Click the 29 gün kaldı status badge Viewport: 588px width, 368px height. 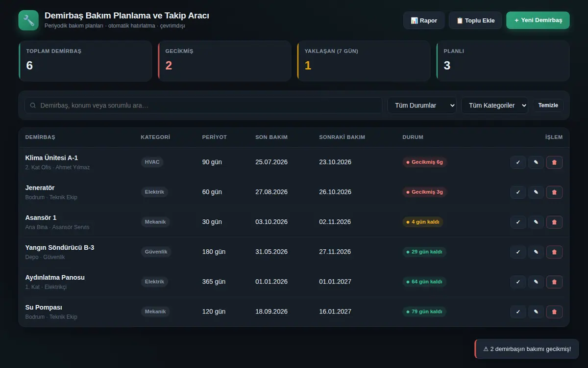coord(424,252)
